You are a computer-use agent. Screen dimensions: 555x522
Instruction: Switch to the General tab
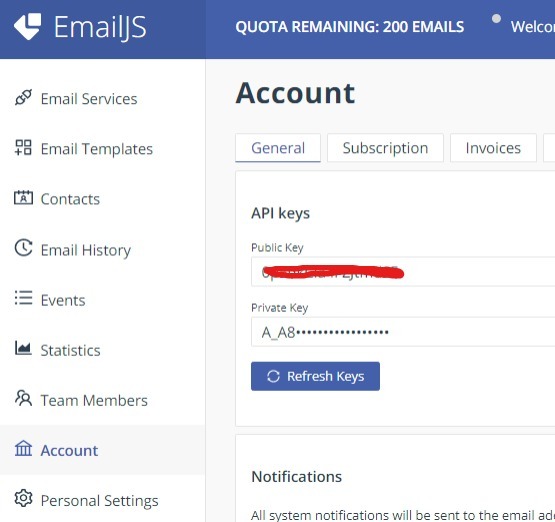(278, 148)
